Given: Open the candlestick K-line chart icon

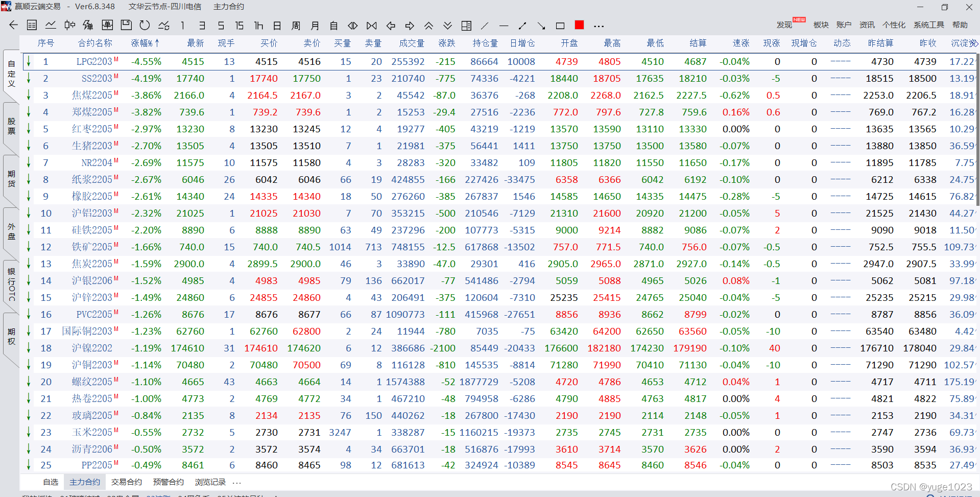Looking at the screenshot, I should [70, 25].
